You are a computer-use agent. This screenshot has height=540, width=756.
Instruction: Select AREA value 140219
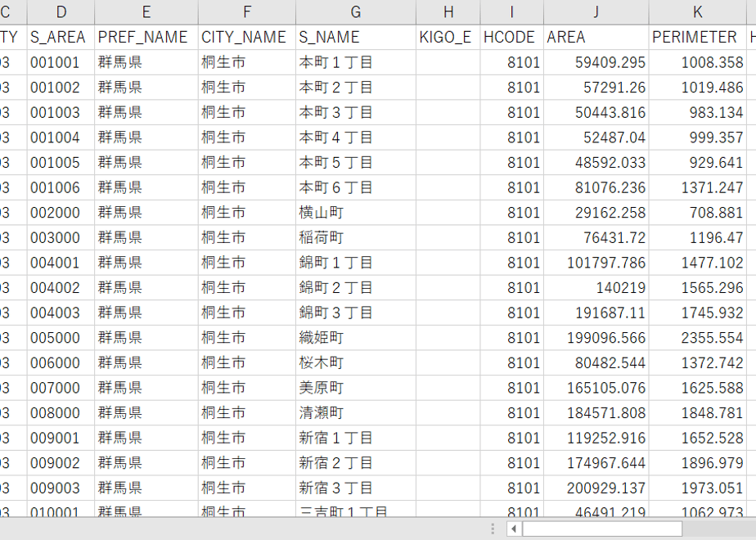tap(596, 288)
